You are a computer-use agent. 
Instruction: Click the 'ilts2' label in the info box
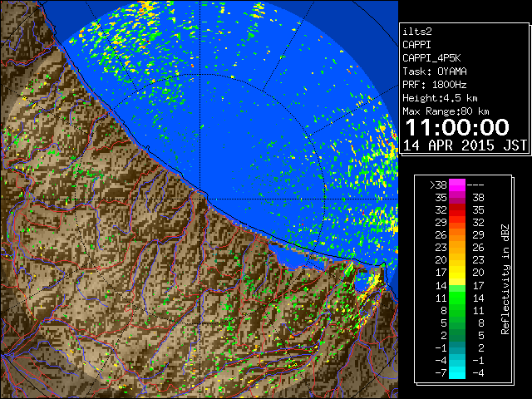click(417, 32)
